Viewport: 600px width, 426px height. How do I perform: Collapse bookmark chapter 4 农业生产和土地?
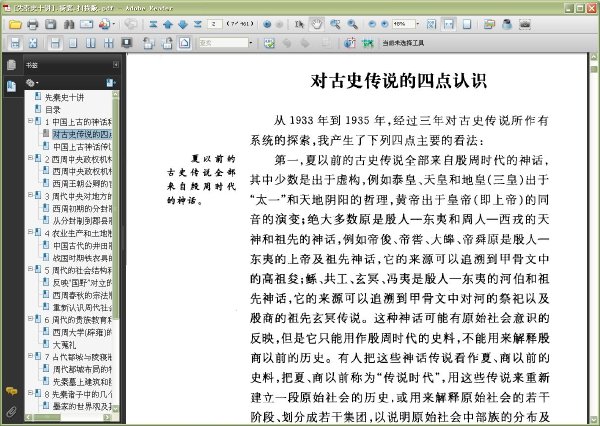coord(30,232)
